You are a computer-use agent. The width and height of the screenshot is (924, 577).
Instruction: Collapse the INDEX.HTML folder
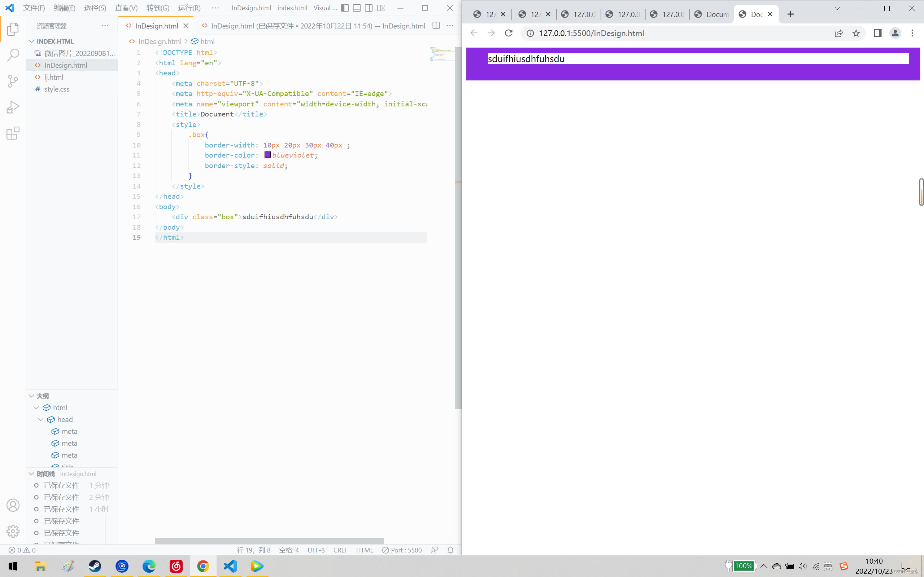(31, 41)
